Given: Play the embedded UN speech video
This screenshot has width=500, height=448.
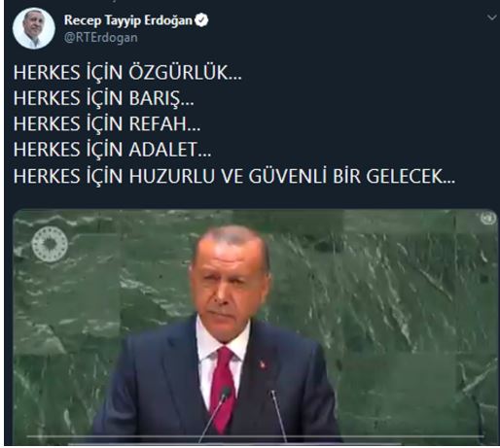Looking at the screenshot, I should (x=255, y=327).
